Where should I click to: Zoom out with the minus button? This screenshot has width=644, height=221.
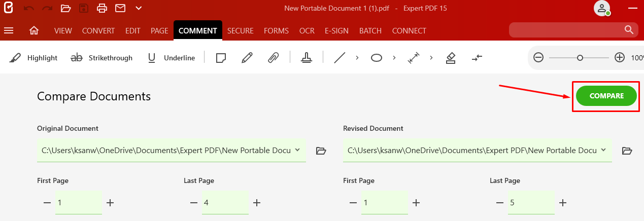tap(538, 58)
